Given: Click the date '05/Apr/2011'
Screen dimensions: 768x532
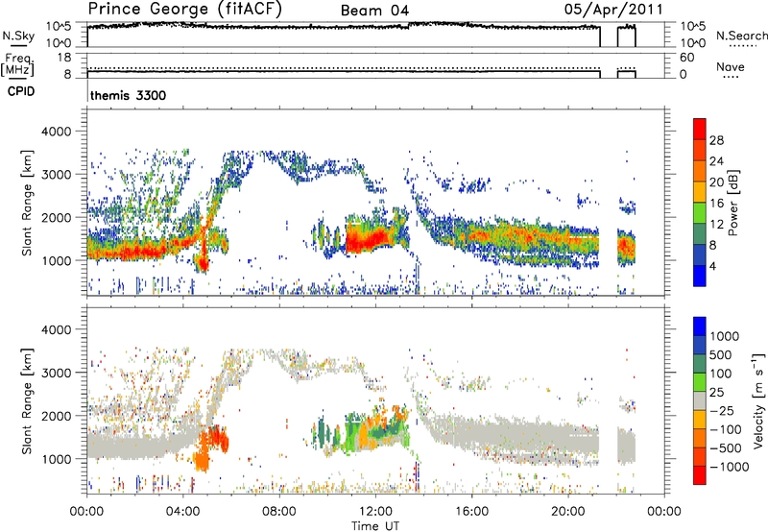Looking at the screenshot, I should coord(613,10).
